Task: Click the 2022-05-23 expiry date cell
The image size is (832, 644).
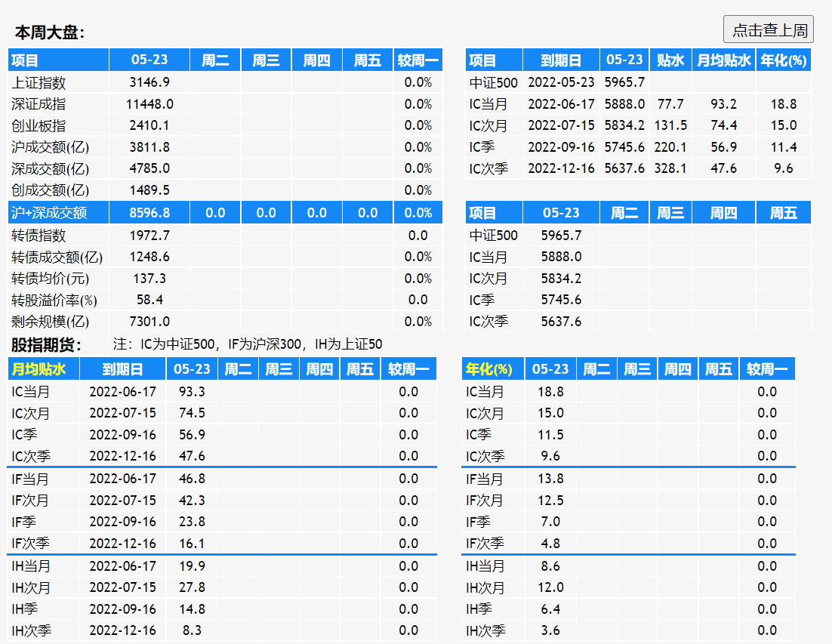Action: (561, 82)
